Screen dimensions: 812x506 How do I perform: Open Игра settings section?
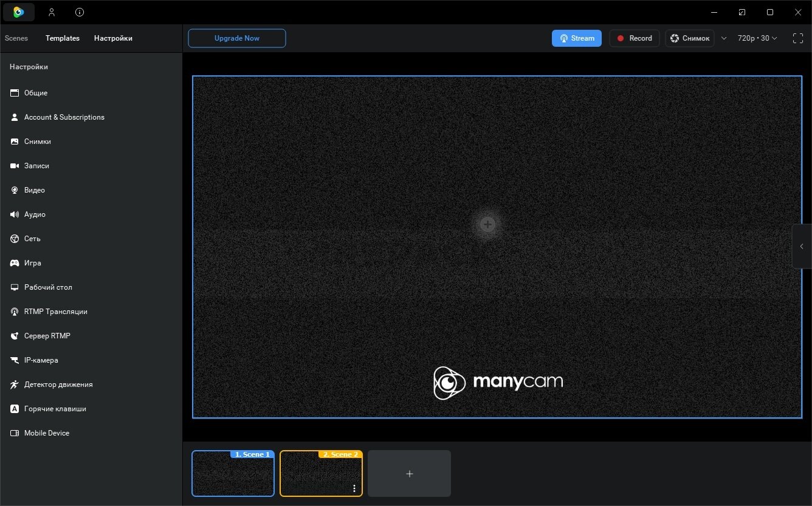91,263
